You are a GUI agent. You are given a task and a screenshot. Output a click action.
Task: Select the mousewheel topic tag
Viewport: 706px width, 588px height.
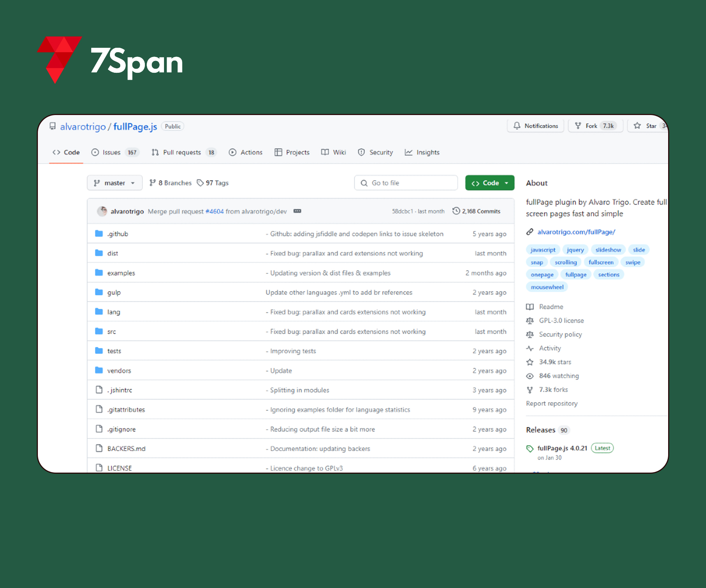[547, 287]
